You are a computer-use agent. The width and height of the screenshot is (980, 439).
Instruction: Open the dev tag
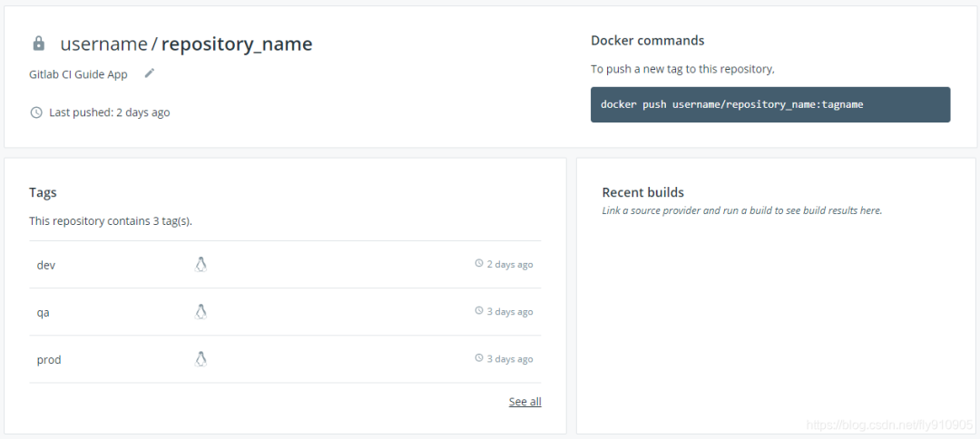tap(46, 265)
